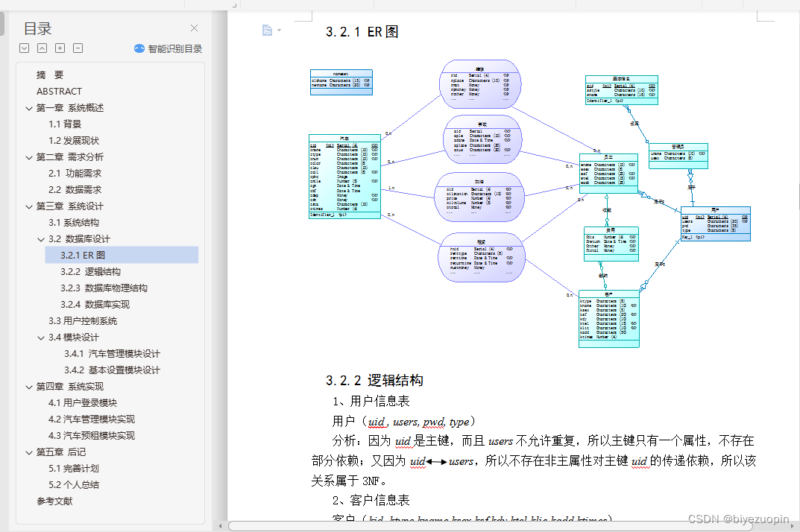The image size is (800, 532).
Task: Click 第四章 系统实现 heading text
Action: click(70, 387)
